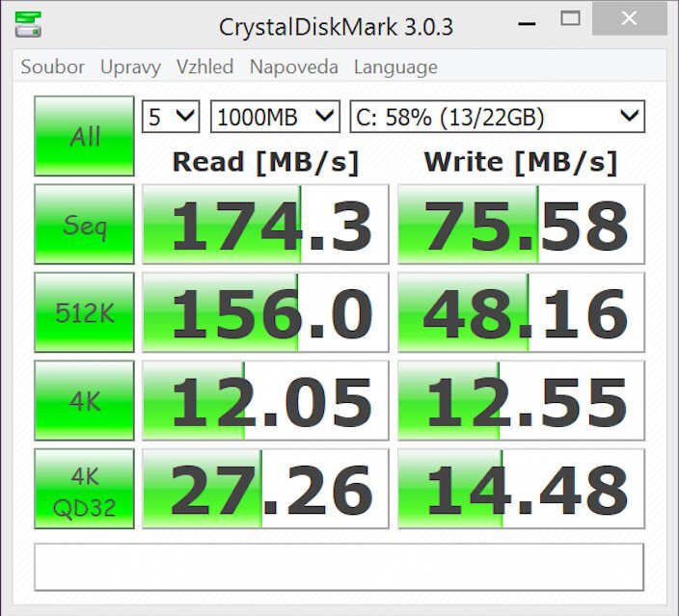The width and height of the screenshot is (679, 616).
Task: Run the 4K random test
Action: pos(84,400)
